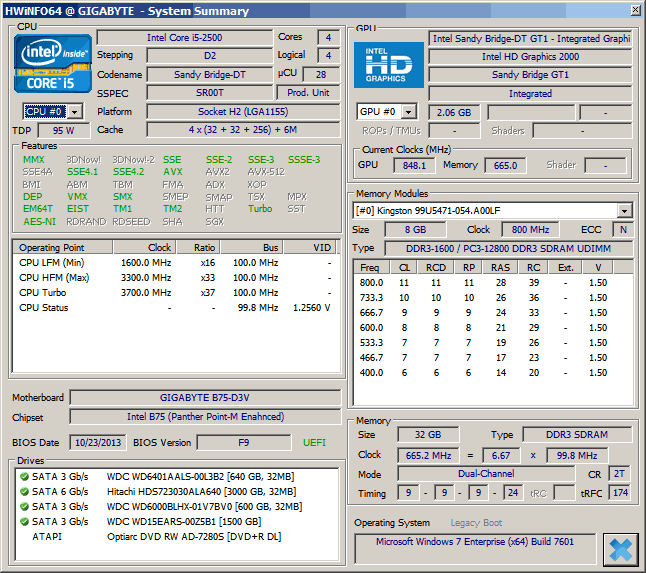
Task: Click the Turbo feature label
Action: pos(260,209)
